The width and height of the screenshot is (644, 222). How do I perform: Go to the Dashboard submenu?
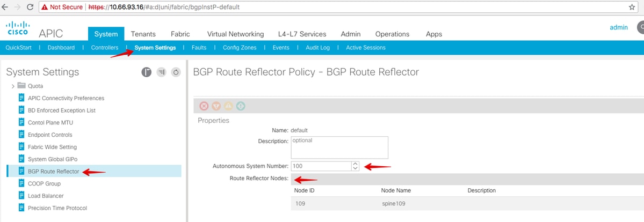pyautogui.click(x=61, y=48)
